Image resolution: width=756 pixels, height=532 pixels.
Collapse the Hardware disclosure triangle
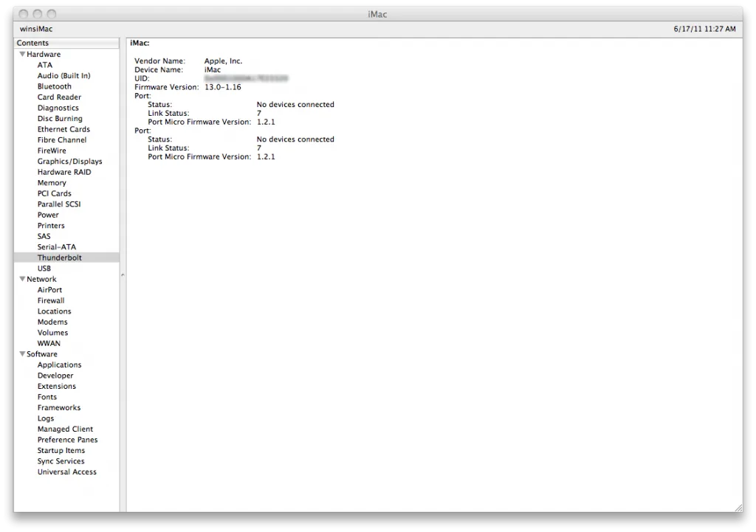click(22, 55)
